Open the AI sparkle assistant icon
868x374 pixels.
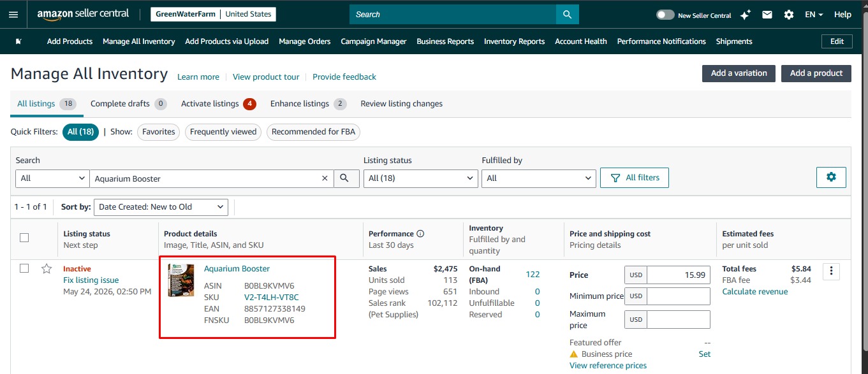(x=745, y=15)
